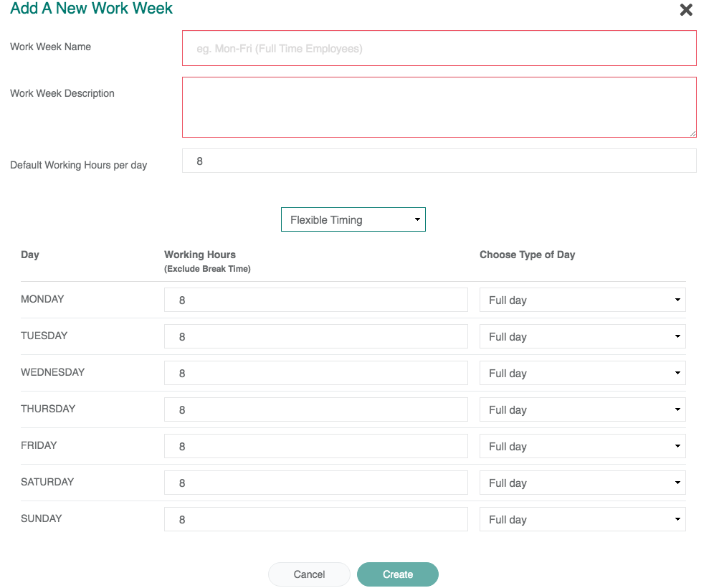This screenshot has width=714, height=588.
Task: Click the TUESDAY row label
Action: point(44,336)
